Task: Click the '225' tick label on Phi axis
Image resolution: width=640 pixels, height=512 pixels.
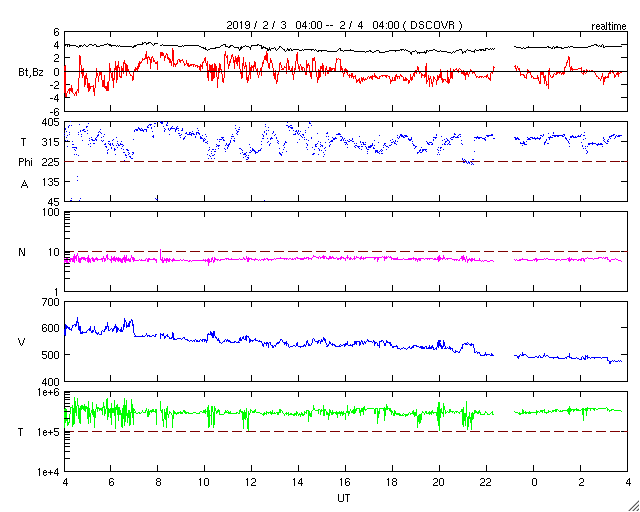Action: click(x=51, y=162)
